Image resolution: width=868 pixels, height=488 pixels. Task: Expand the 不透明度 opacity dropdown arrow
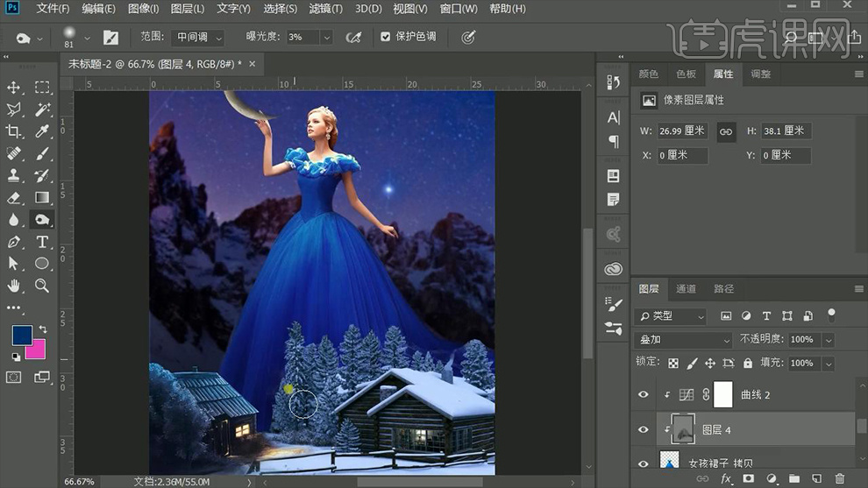click(829, 340)
